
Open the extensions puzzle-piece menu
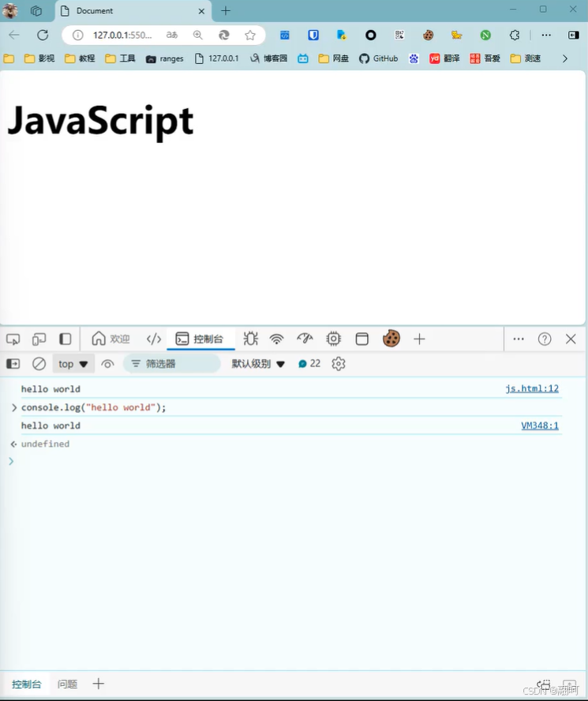(515, 35)
